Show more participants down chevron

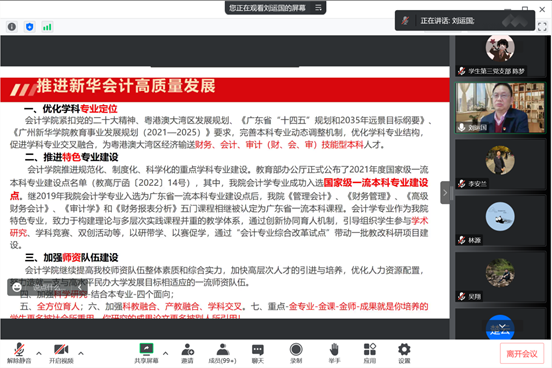502,326
